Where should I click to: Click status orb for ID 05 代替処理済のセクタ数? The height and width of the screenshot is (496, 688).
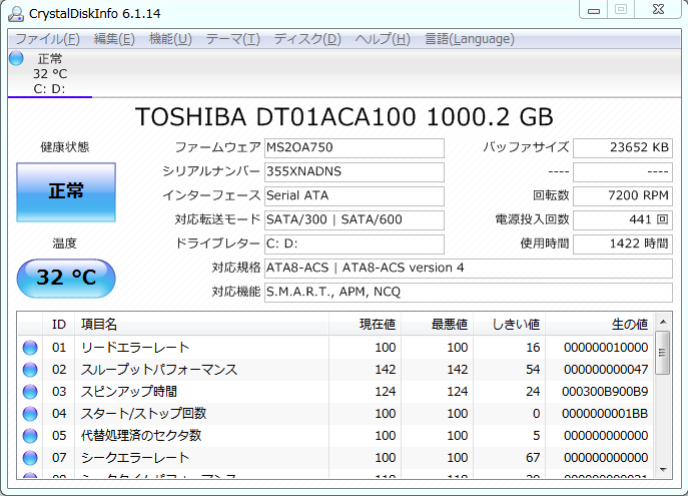(x=30, y=435)
